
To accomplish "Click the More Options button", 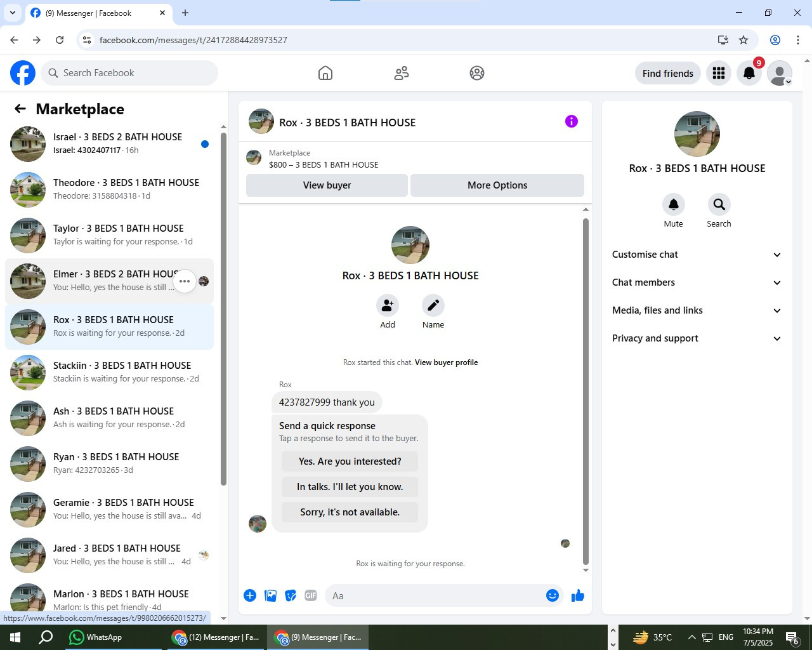I will 497,185.
